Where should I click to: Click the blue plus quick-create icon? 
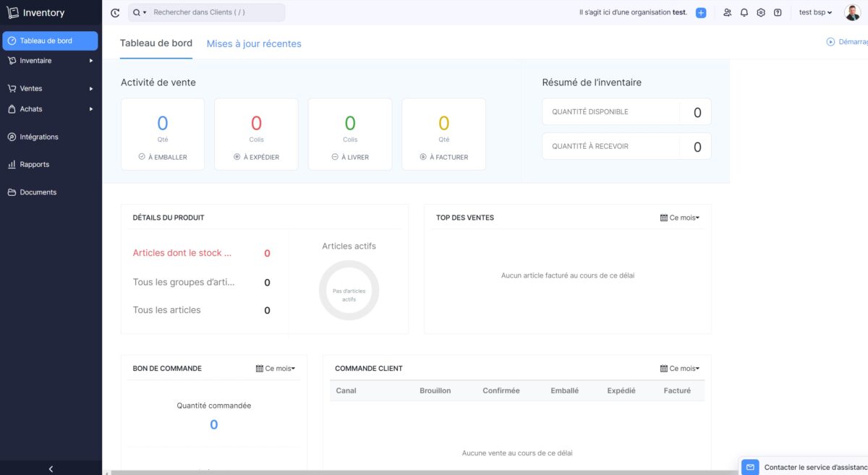pyautogui.click(x=700, y=12)
